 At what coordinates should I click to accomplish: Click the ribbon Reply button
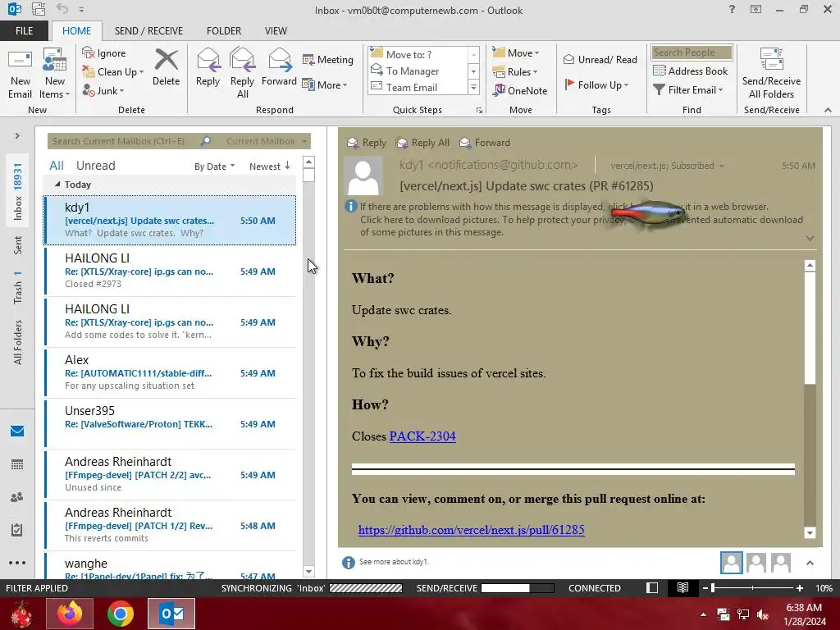pos(208,67)
